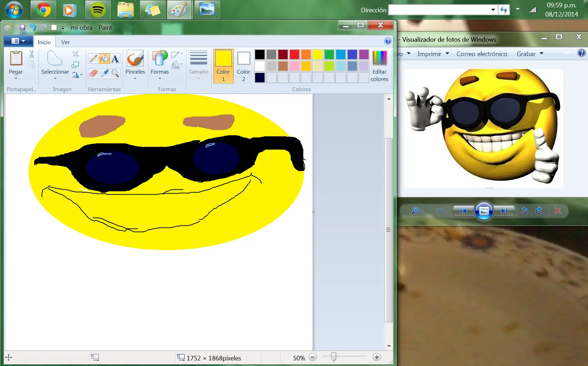
Task: Click the Cut scissors icon
Action: click(x=32, y=54)
